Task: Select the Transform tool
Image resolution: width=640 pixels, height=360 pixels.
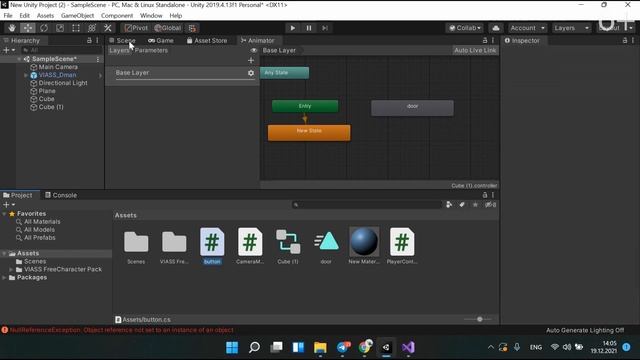Action: [91, 28]
